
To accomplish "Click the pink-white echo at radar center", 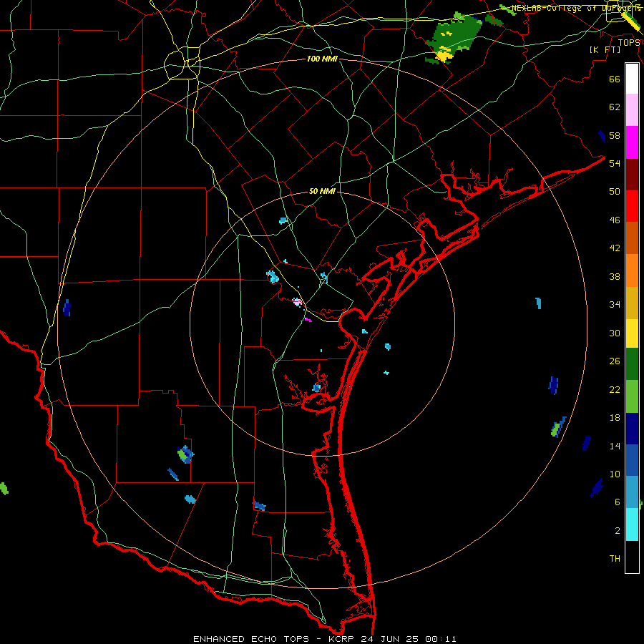I will point(298,302).
